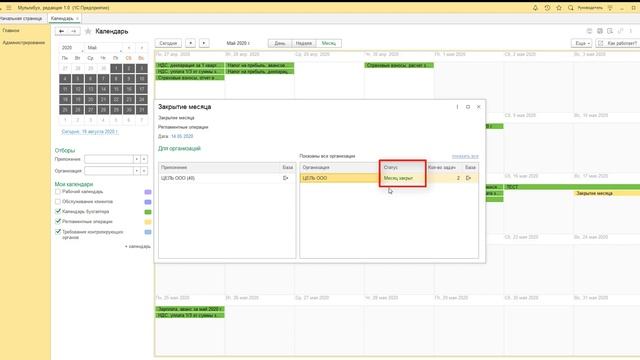Pick green swatch of Календарь бухгалтера
The image size is (640, 360).
click(148, 212)
